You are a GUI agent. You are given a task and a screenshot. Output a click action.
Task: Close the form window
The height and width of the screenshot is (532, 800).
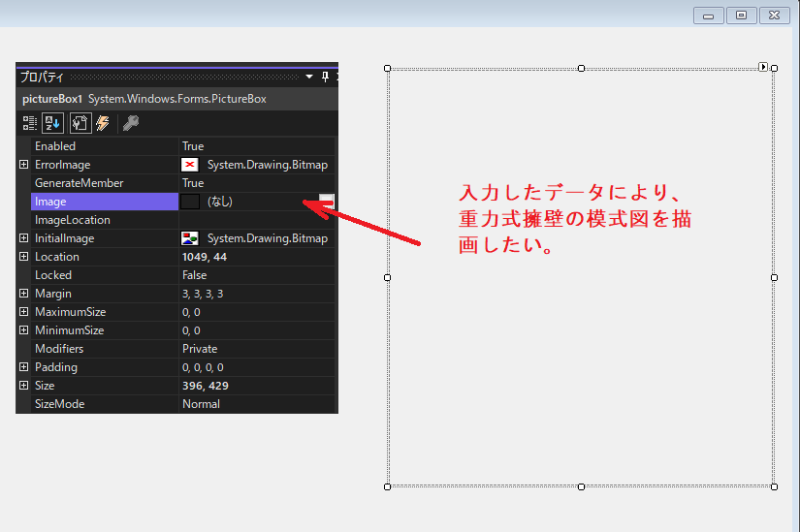click(775, 16)
